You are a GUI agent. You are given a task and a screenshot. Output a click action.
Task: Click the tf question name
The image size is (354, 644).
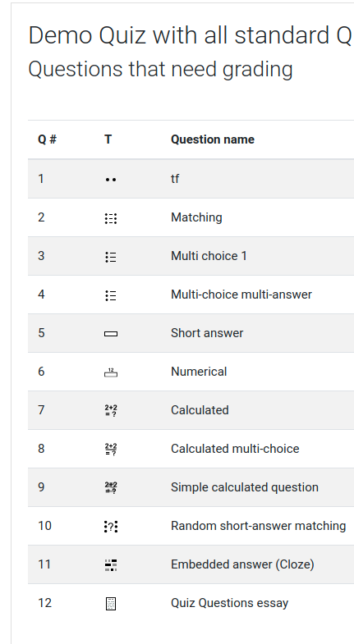[x=175, y=179]
